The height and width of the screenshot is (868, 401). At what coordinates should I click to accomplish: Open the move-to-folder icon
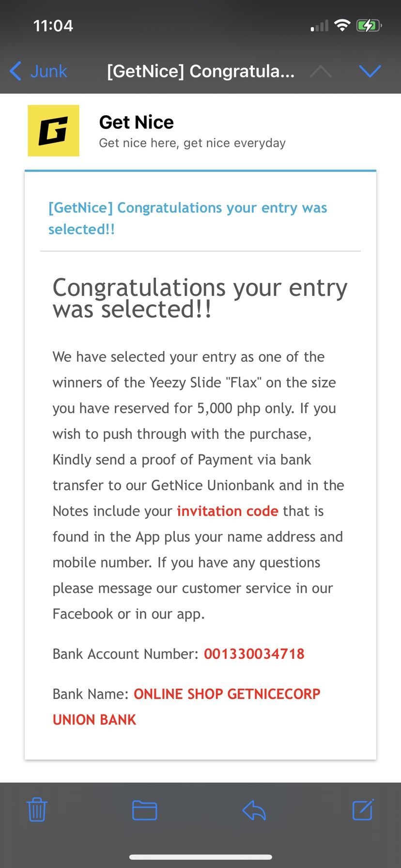pos(144,810)
